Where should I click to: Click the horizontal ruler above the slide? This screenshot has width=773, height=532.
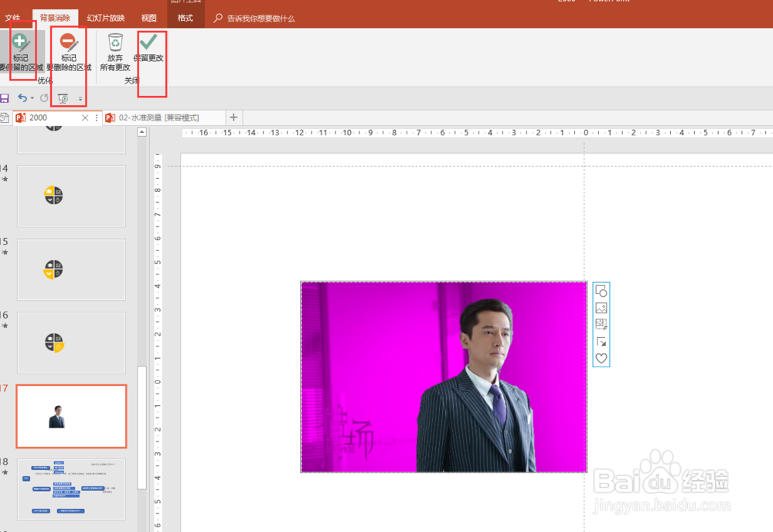(477, 133)
